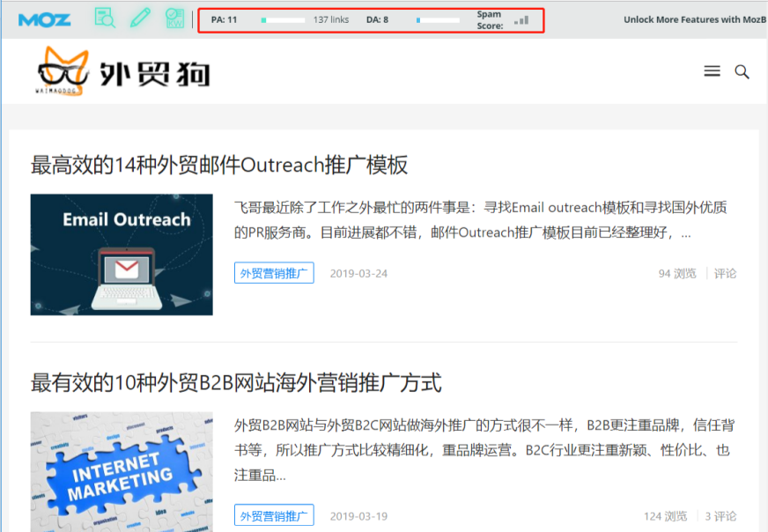The width and height of the screenshot is (768, 532).
Task: Open MozBar page analysis magnifier icon
Action: pos(105,18)
